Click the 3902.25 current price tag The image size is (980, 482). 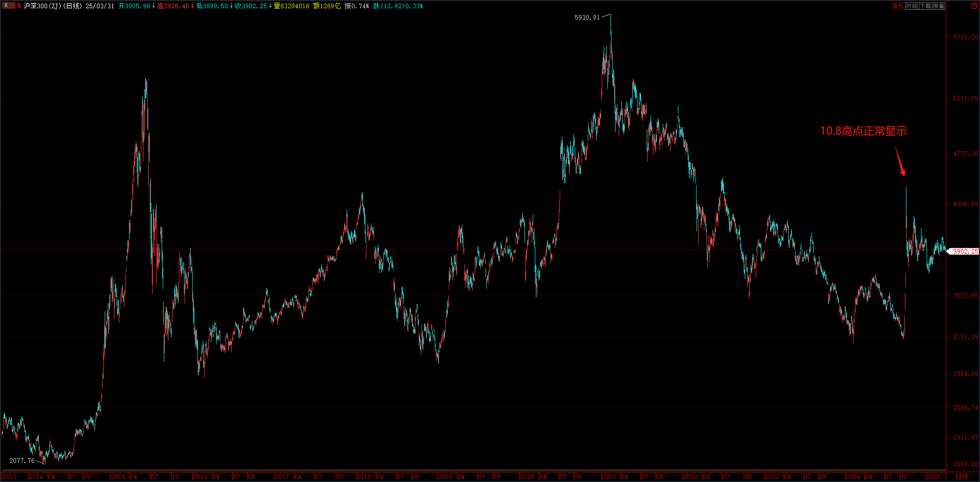[965, 251]
